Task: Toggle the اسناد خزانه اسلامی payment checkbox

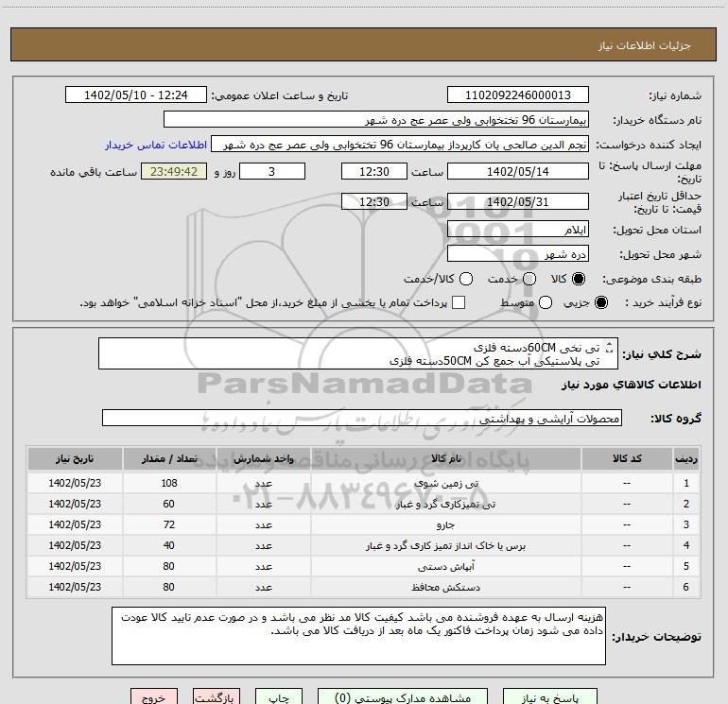Action: pyautogui.click(x=459, y=302)
